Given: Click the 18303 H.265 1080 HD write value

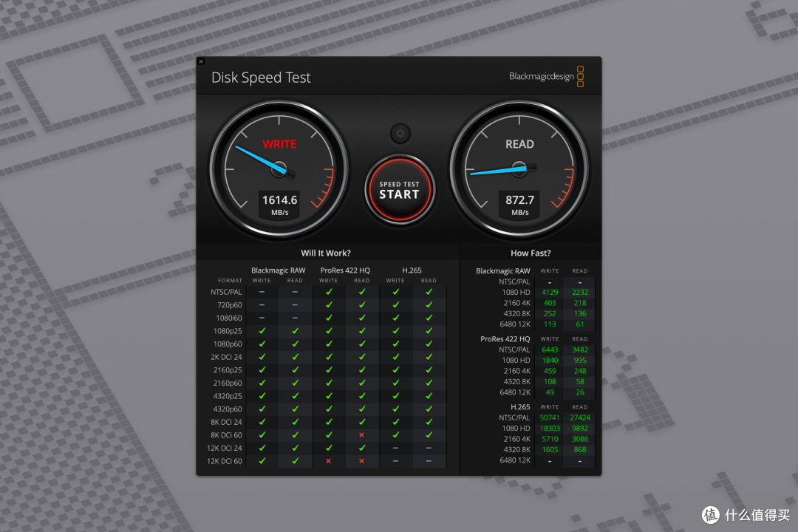Looking at the screenshot, I should (x=550, y=428).
